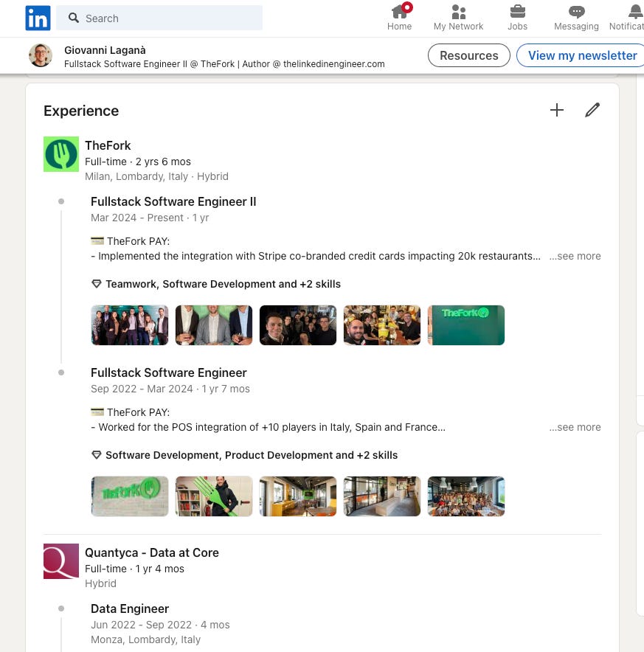
Task: Open TheFork company logo
Action: pos(61,154)
